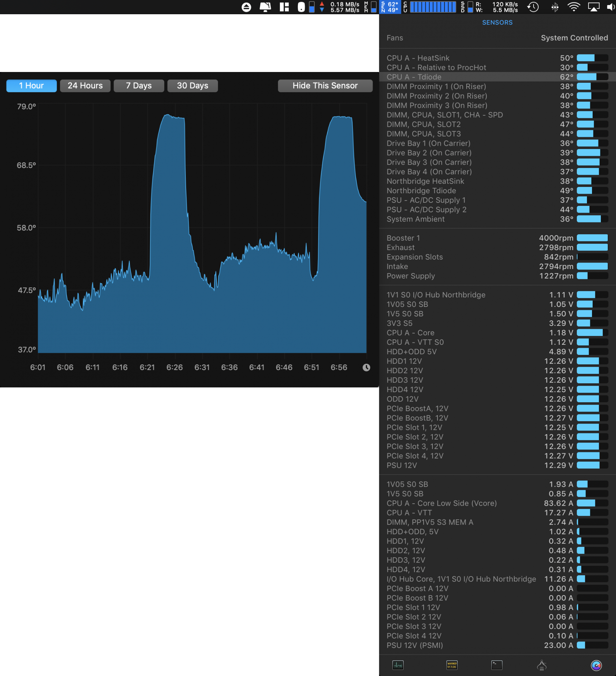Screen dimensions: 616x676
Task: Select Exhaust fan row
Action: pos(497,247)
